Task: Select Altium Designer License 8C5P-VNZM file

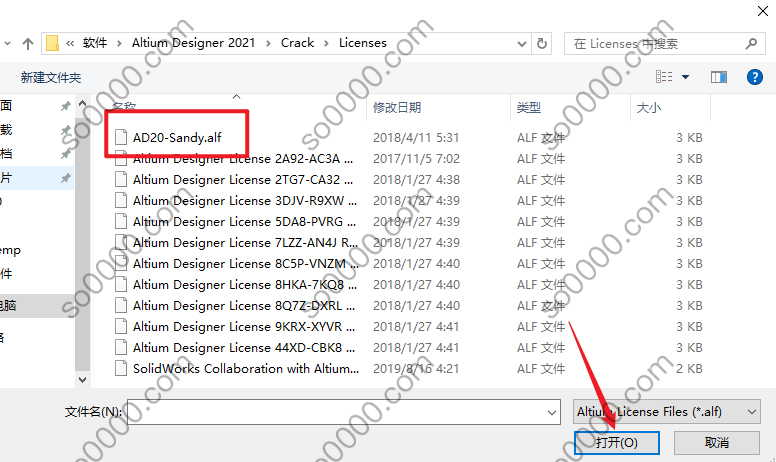Action: point(245,264)
